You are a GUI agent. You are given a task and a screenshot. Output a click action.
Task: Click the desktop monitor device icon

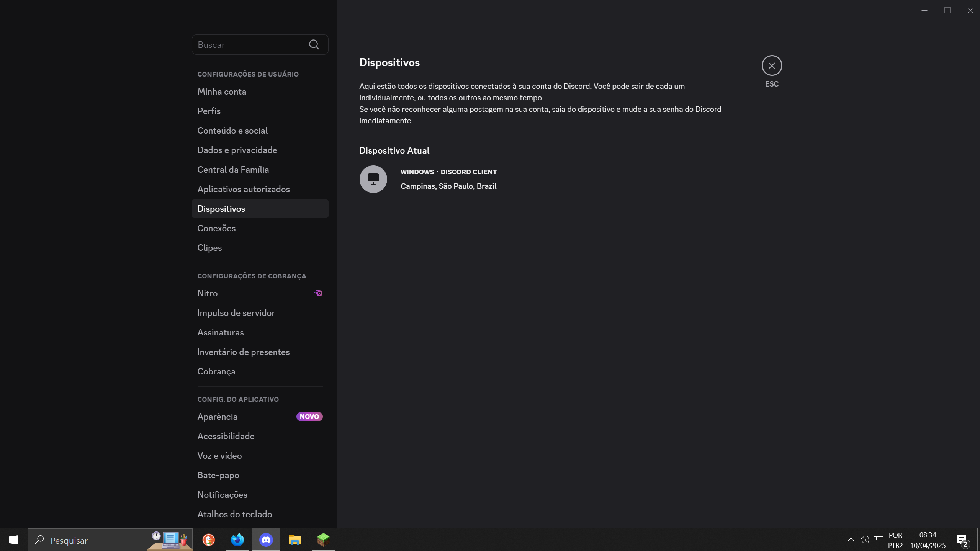pyautogui.click(x=373, y=179)
